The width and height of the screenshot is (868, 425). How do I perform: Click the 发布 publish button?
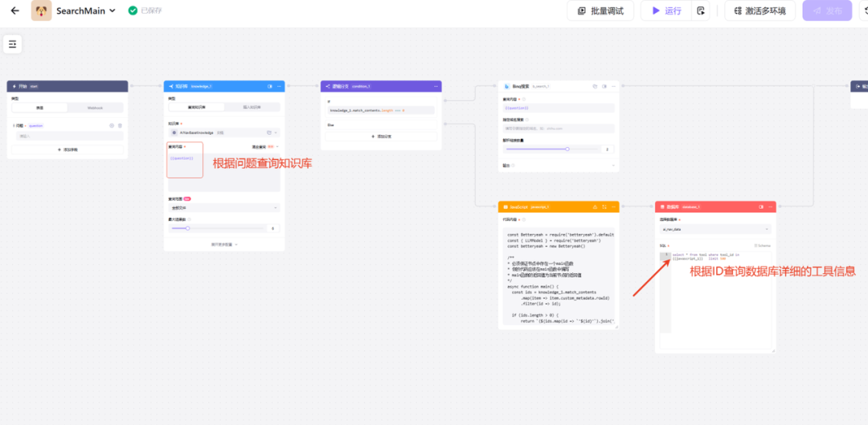[x=827, y=10]
